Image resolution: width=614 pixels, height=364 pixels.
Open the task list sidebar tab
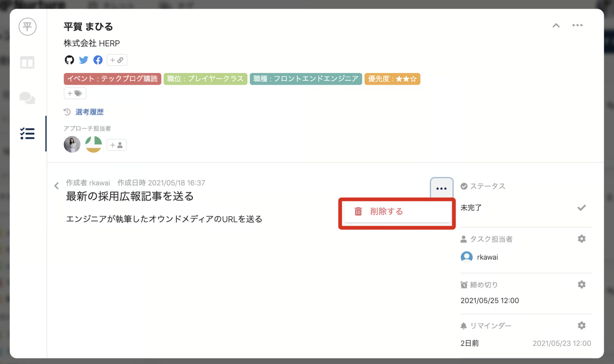pos(27,134)
